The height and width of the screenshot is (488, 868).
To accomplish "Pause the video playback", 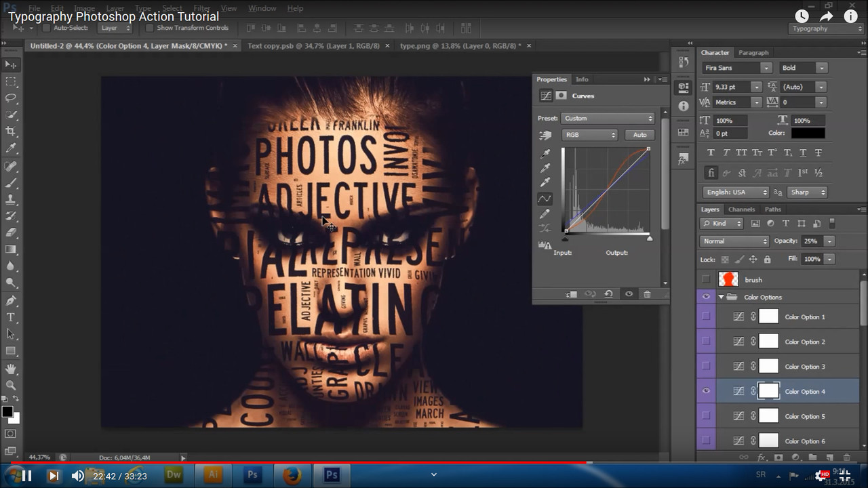I will coord(26,476).
